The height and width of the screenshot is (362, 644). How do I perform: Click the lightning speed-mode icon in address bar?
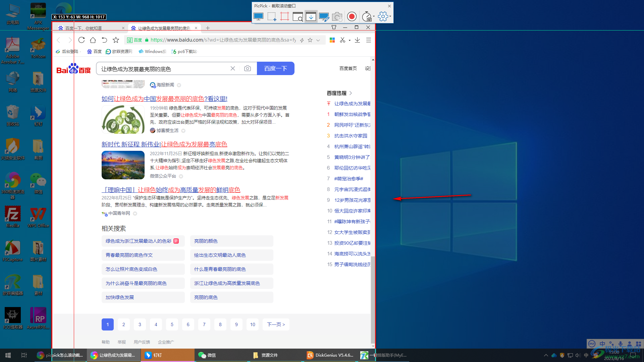point(302,40)
